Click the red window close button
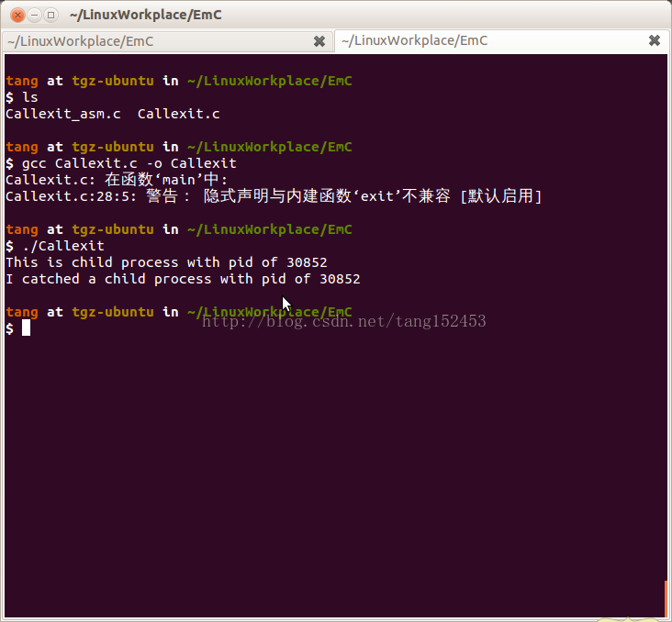 [16, 15]
